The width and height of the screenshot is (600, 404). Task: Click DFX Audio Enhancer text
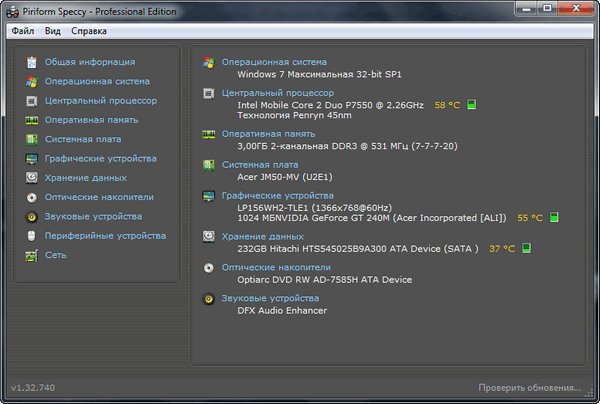pos(282,311)
